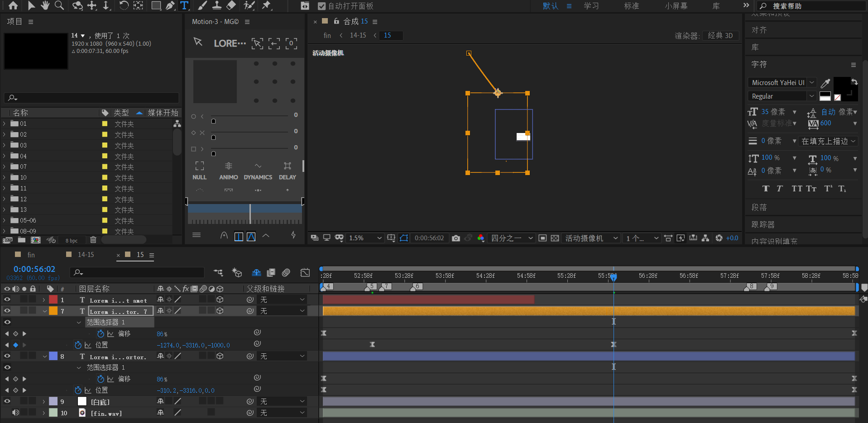The image size is (868, 423).
Task: Click red label color of layer 1
Action: [x=53, y=299]
